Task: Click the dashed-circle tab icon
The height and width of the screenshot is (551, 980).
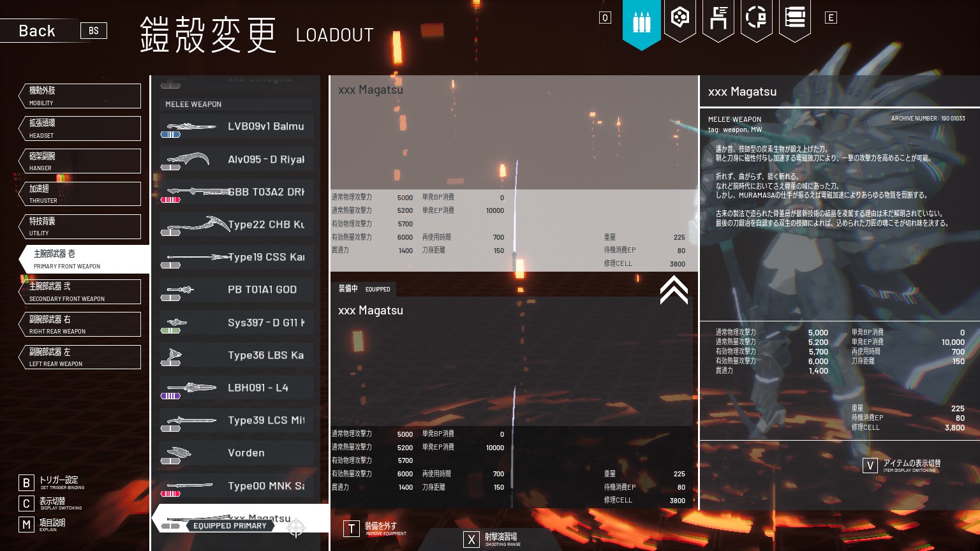Action: (x=756, y=18)
